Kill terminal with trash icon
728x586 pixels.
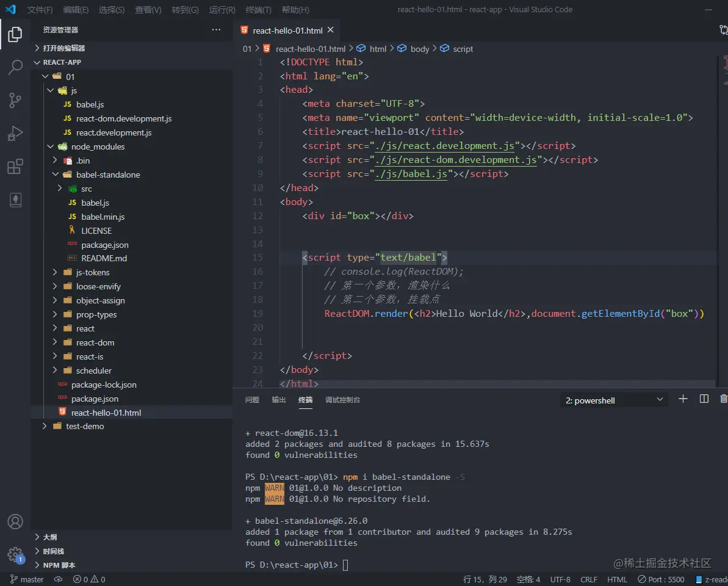723,399
